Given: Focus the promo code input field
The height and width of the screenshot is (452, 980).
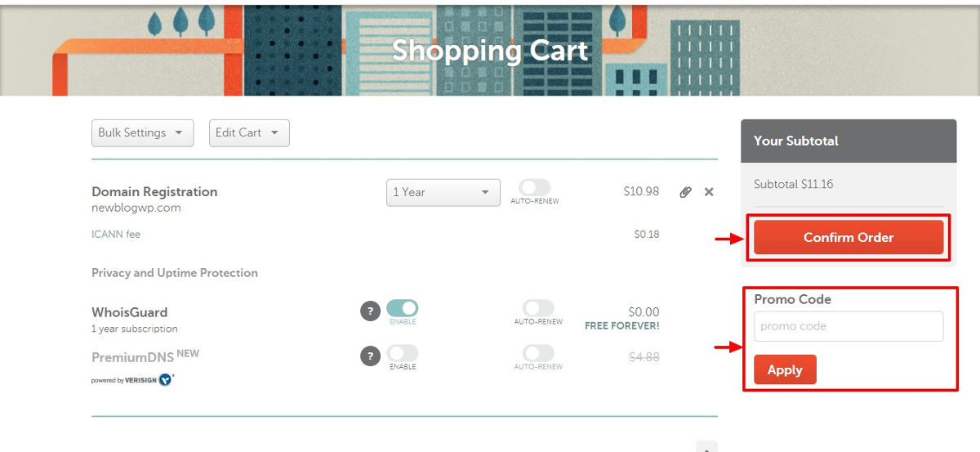Looking at the screenshot, I should tap(849, 326).
